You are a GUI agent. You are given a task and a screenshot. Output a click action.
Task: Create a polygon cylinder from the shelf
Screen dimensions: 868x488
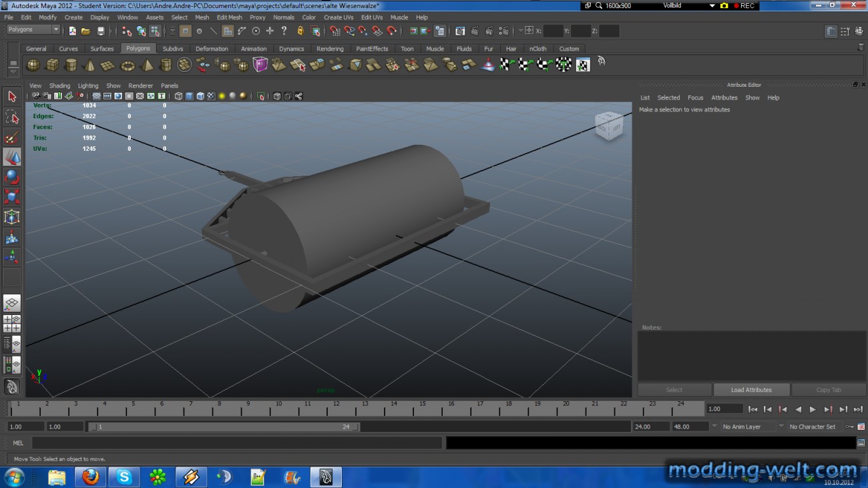pos(71,65)
